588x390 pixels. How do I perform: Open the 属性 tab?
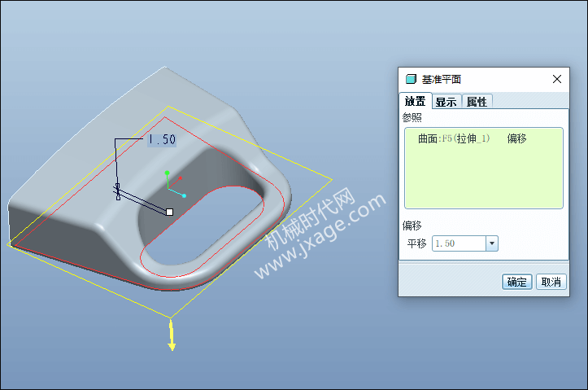coord(477,102)
